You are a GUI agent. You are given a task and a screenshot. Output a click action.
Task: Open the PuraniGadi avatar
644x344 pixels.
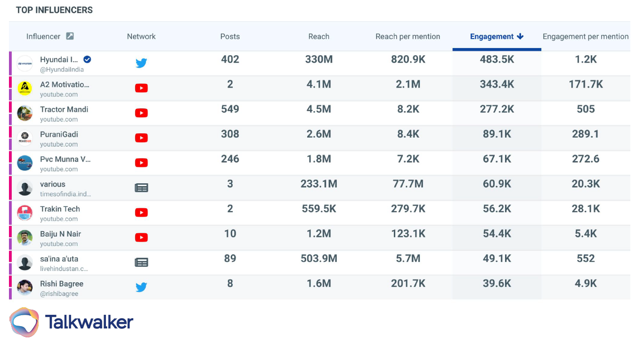click(25, 138)
